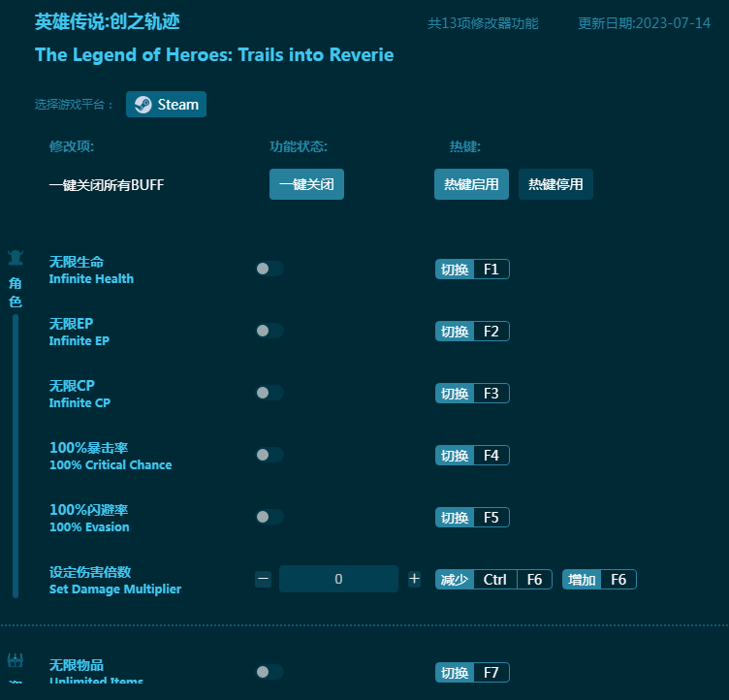Click the 无限CP Infinite CP label
Viewport: 729px width, 700px height.
(79, 394)
